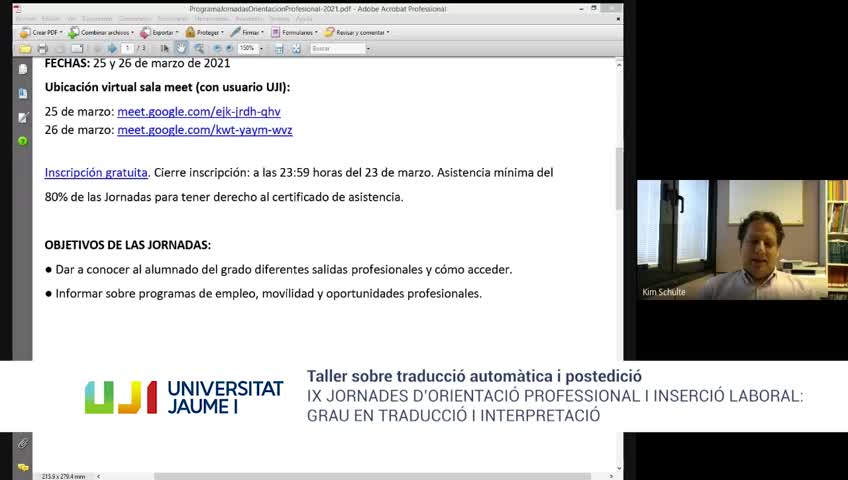Choose the marquee zoom tool icon
Viewport: 848px width, 480px height.
(199, 49)
